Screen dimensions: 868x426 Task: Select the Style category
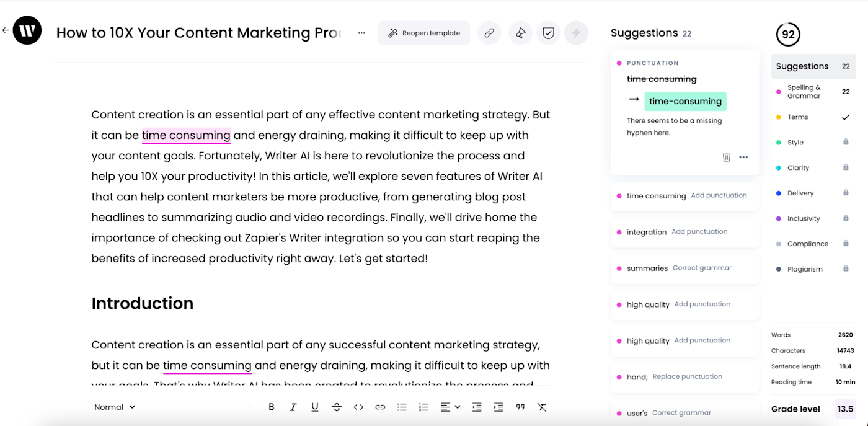click(813, 143)
